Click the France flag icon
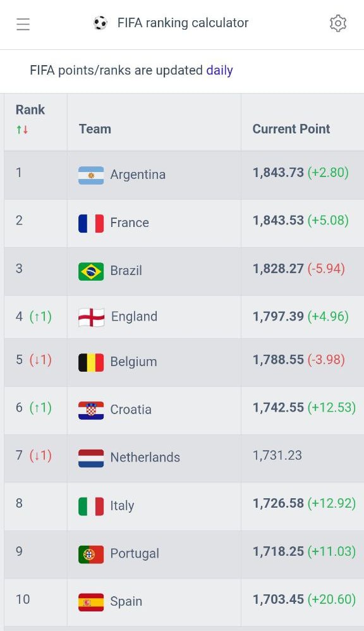This screenshot has height=631, width=364. click(91, 223)
